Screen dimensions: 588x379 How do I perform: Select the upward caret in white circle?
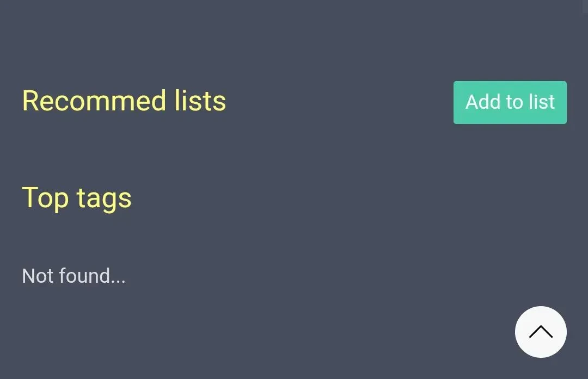click(541, 332)
